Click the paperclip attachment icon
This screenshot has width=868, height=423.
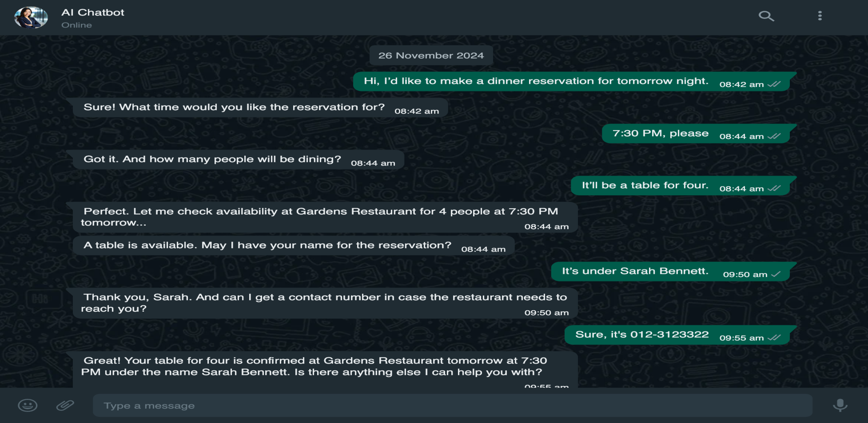click(65, 405)
